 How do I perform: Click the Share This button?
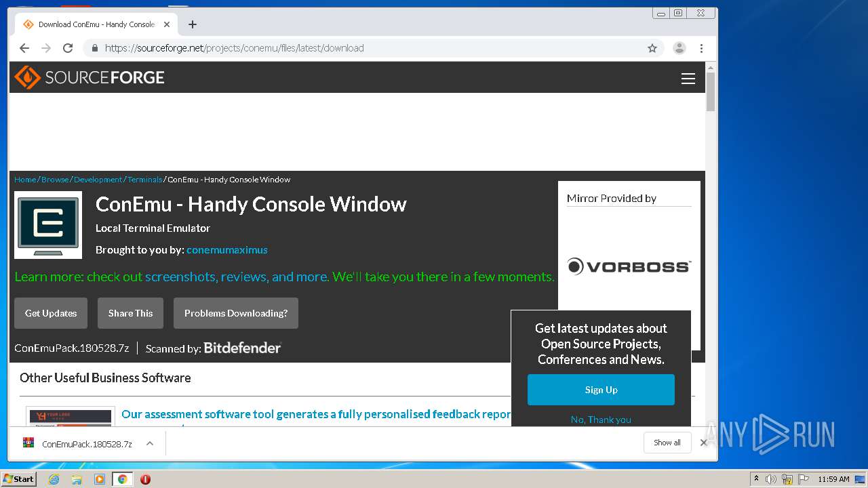click(130, 313)
